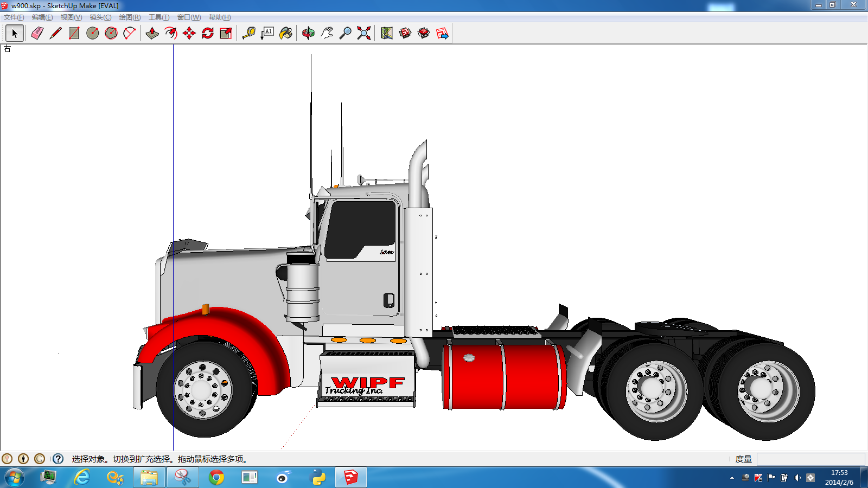This screenshot has height=488, width=868.
Task: Open the Windows Start menu
Action: (x=15, y=478)
